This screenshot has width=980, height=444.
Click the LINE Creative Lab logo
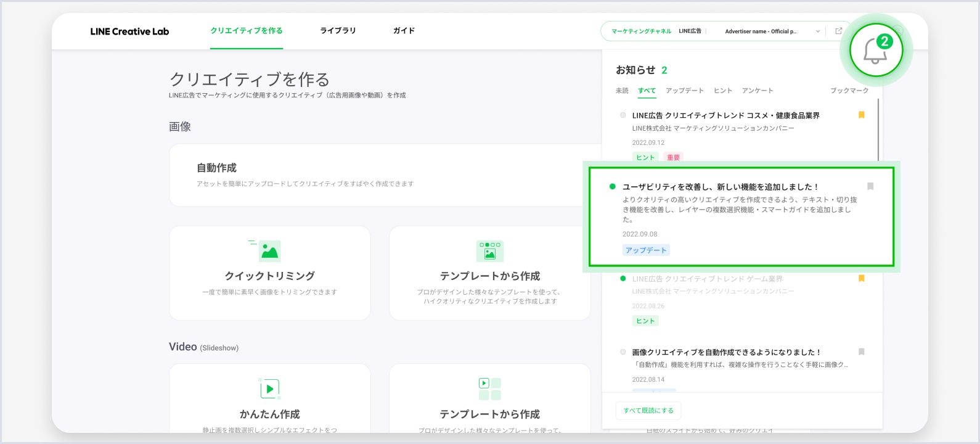click(x=129, y=31)
